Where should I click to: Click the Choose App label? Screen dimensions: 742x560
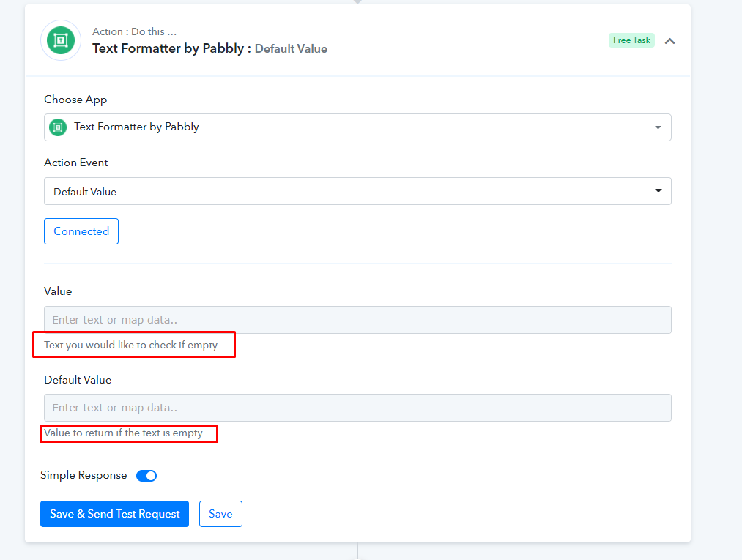point(75,100)
